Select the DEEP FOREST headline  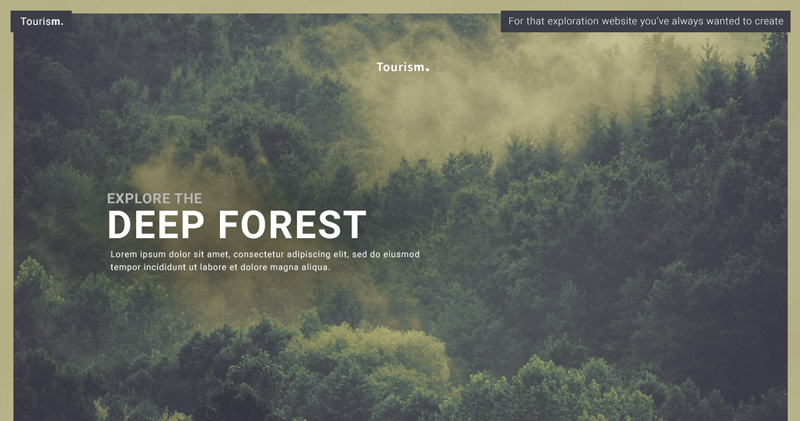237,225
